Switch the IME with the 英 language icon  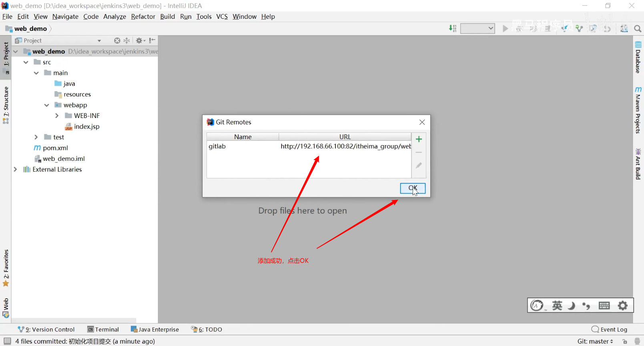coord(557,306)
